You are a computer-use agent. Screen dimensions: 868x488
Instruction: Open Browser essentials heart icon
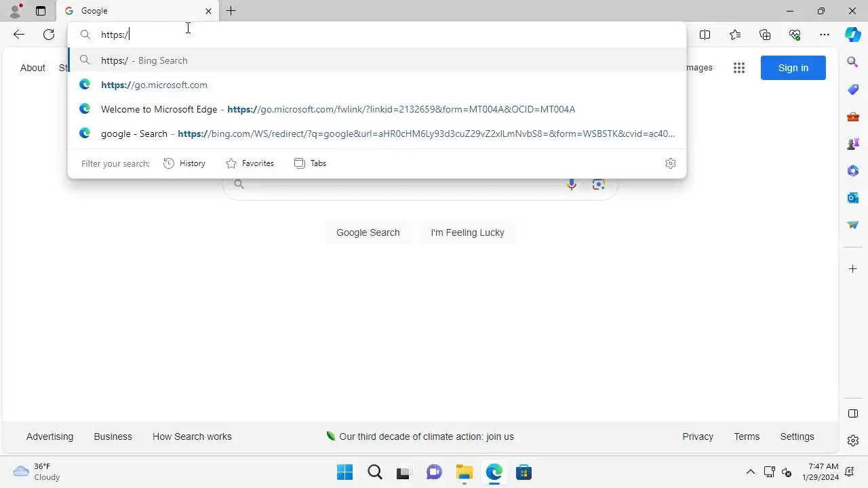pos(795,35)
